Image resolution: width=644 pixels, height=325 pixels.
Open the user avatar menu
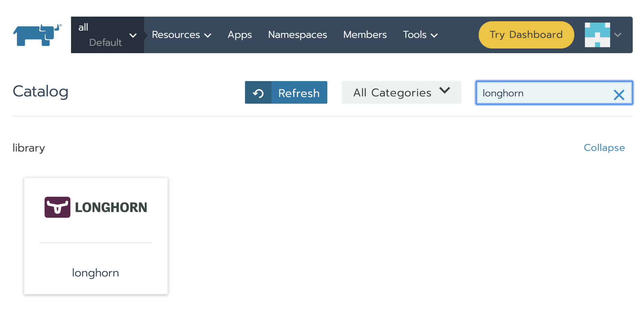coord(597,35)
